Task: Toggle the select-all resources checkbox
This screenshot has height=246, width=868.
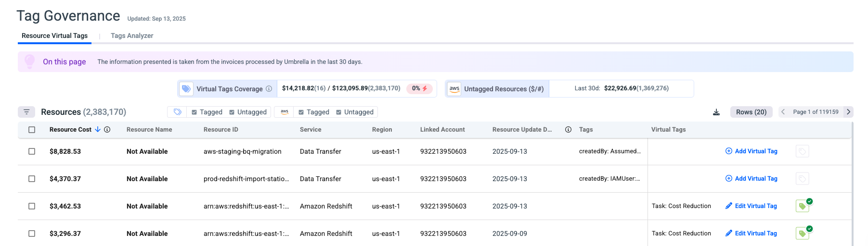Action: (32, 130)
